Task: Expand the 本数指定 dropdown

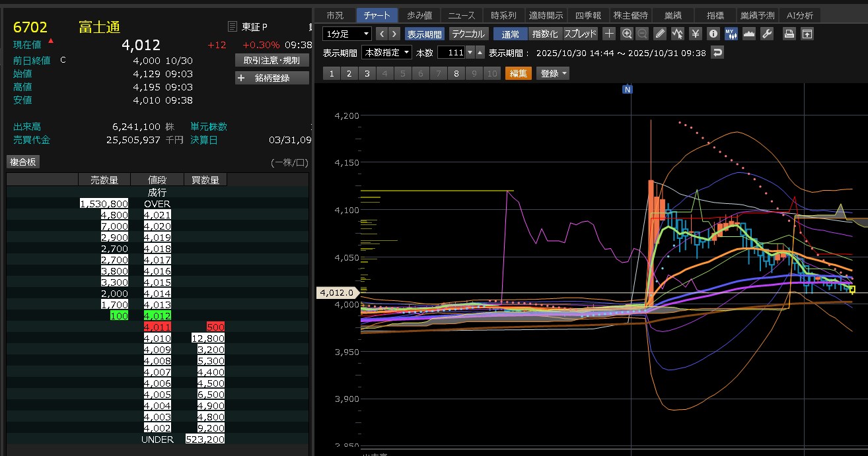Action: [386, 53]
